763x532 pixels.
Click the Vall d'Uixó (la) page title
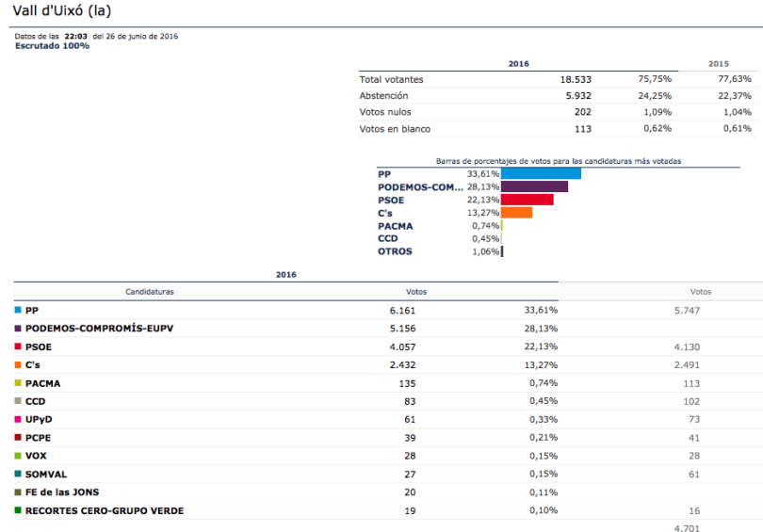tap(62, 10)
